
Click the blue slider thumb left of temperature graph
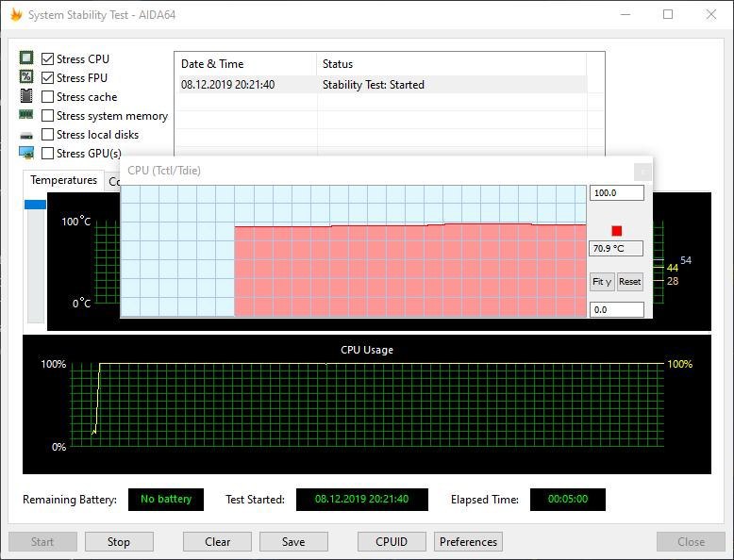(35, 205)
